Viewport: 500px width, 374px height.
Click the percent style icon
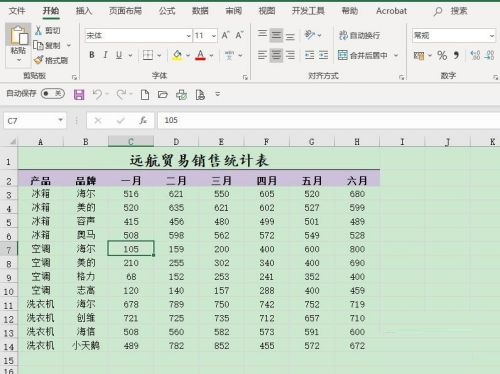tap(442, 55)
